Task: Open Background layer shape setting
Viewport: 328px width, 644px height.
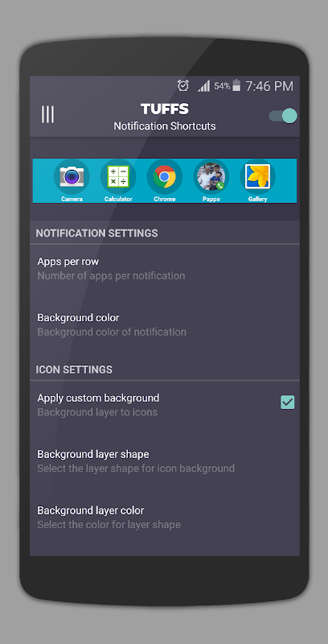Action: 165,461
